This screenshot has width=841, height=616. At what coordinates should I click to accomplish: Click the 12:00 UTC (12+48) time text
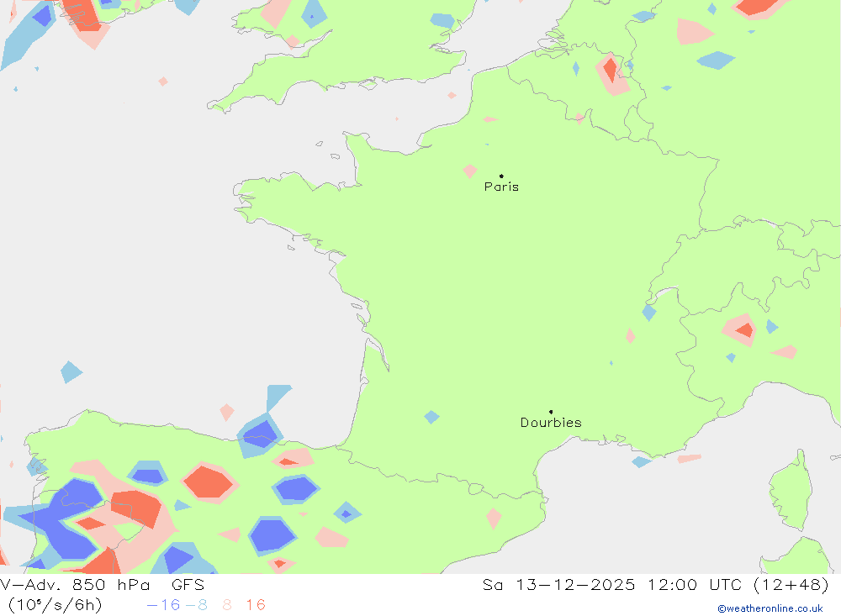[738, 584]
